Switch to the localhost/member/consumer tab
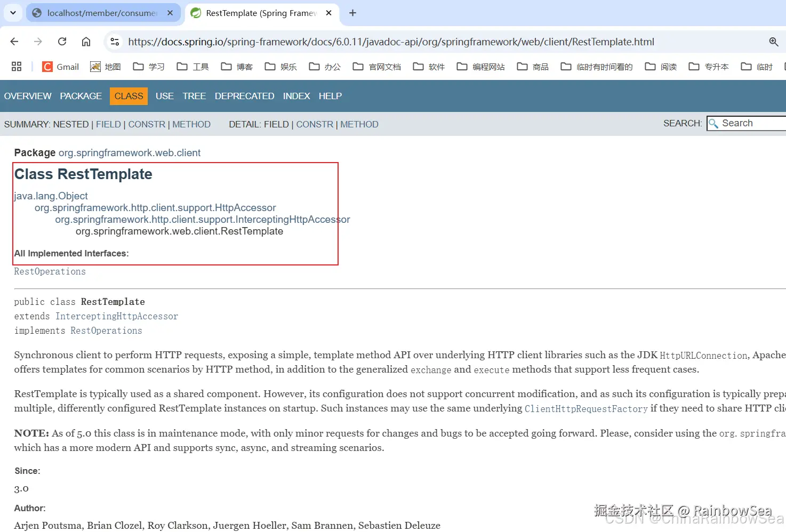 (103, 13)
